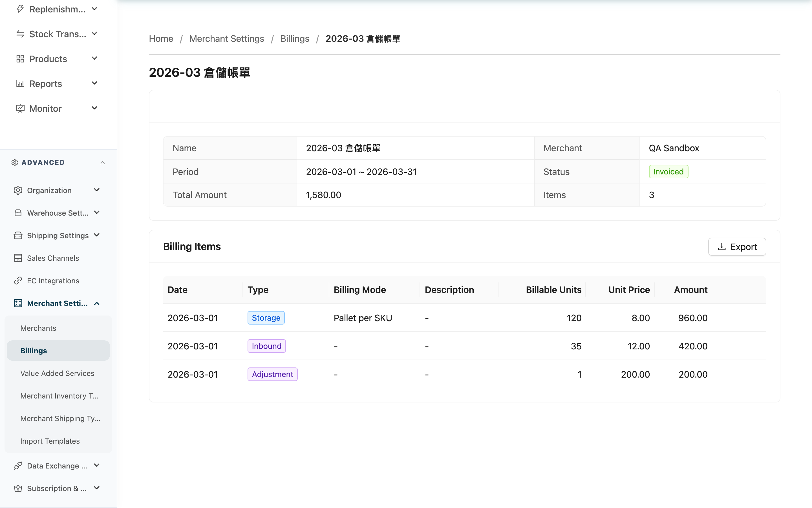Expand the Monitor menu chevron
812x508 pixels.
(95, 108)
